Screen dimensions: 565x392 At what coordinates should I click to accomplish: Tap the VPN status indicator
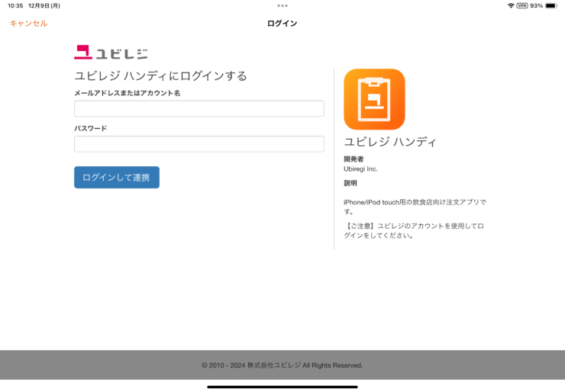[522, 6]
